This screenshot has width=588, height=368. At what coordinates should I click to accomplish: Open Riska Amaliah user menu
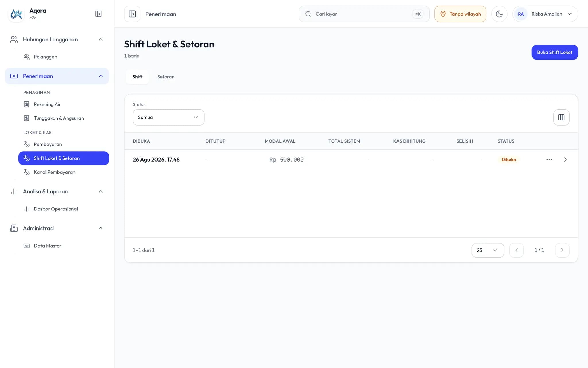click(545, 14)
